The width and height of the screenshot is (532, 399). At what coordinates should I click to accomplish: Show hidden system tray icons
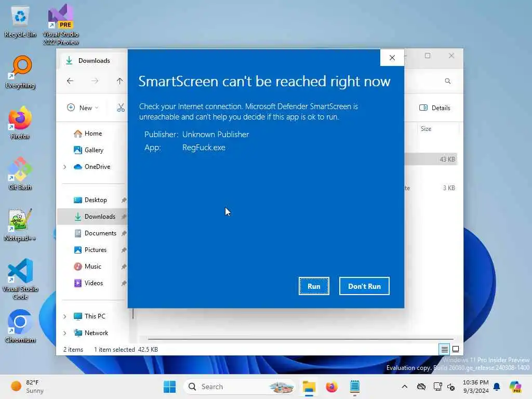(404, 387)
